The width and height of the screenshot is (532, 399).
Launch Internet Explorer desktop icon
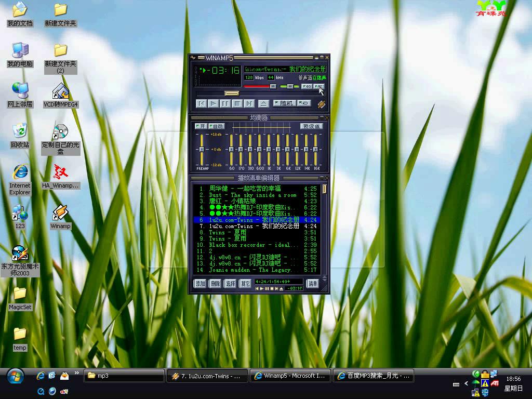pos(20,179)
